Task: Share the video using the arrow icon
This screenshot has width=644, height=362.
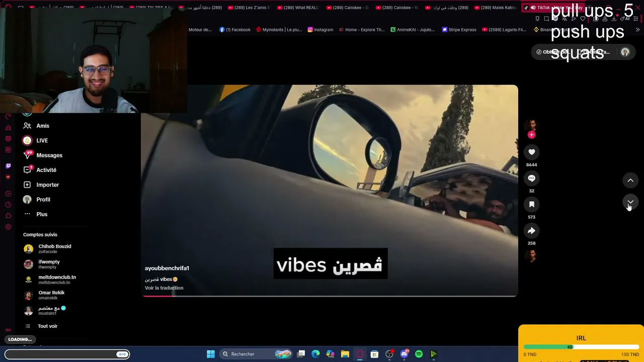Action: [x=531, y=230]
